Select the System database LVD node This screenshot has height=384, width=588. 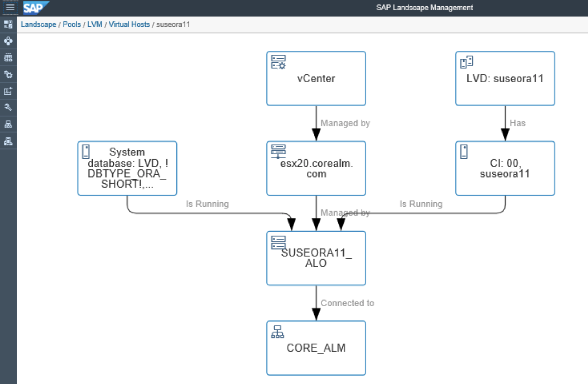point(127,168)
